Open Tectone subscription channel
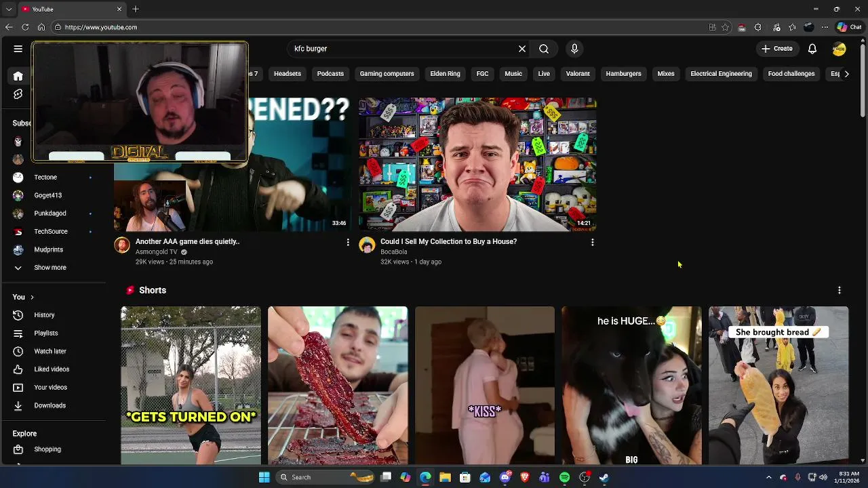868x488 pixels. [x=54, y=178]
